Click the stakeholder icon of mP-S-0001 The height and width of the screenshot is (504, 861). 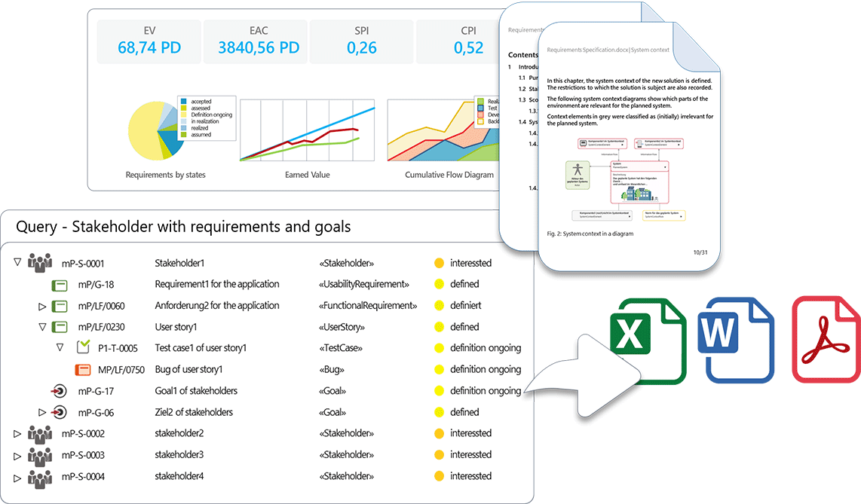(x=39, y=263)
